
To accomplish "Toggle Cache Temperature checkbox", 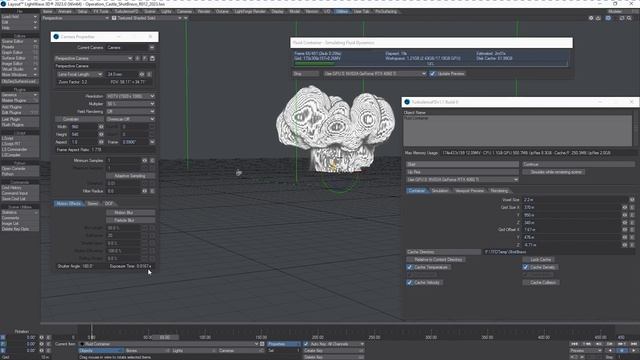I will coord(409,267).
